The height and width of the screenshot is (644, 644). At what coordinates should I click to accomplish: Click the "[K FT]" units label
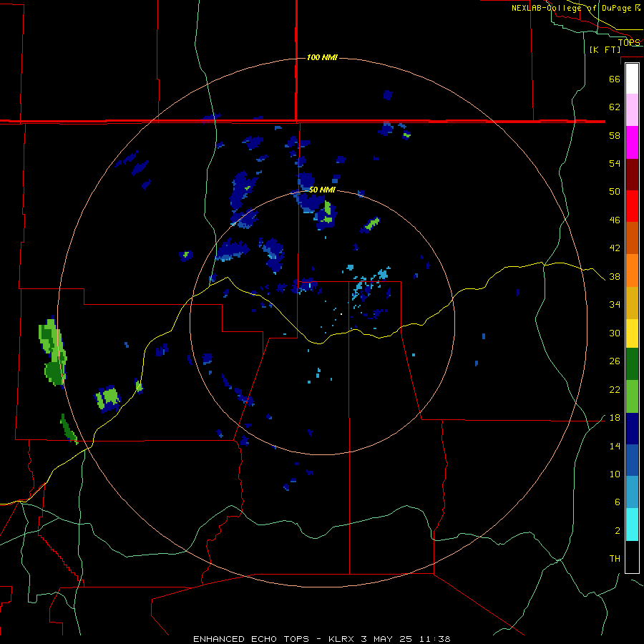point(605,49)
